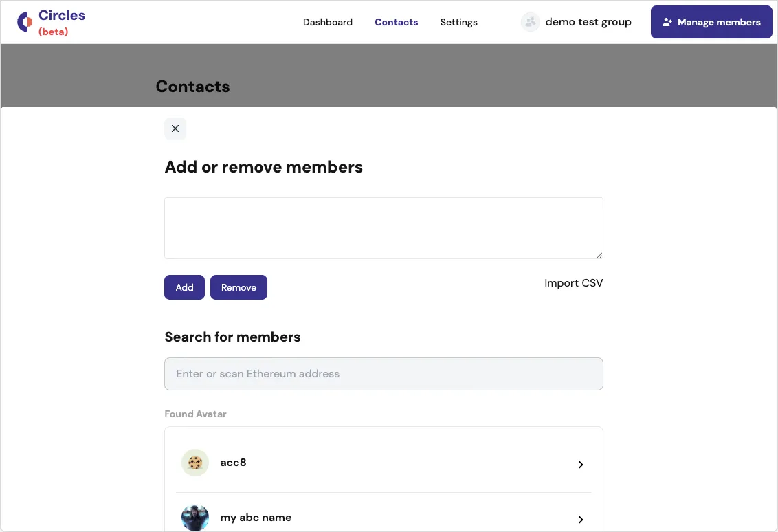Go to the Contacts tab
Image resolution: width=778 pixels, height=532 pixels.
[396, 22]
